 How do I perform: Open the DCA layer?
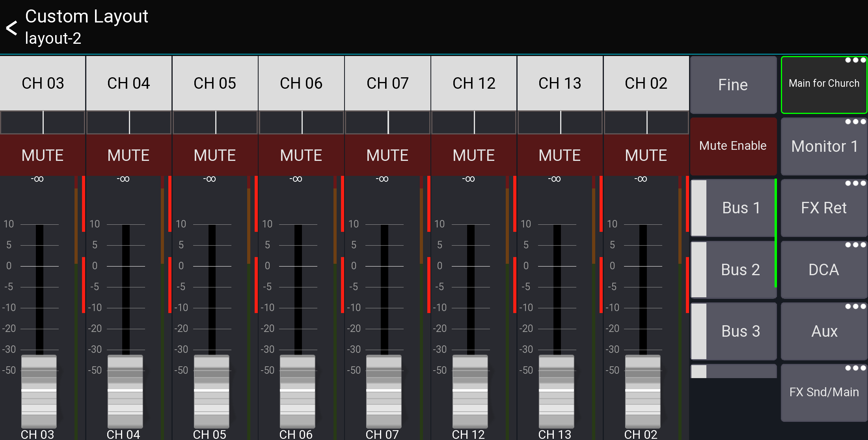[824, 269]
